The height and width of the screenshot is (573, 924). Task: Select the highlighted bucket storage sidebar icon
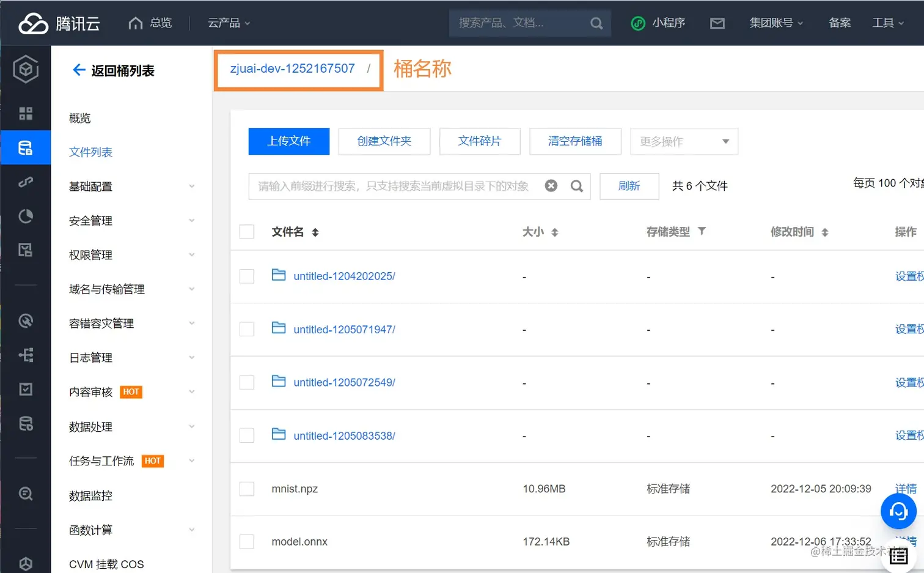pyautogui.click(x=26, y=147)
